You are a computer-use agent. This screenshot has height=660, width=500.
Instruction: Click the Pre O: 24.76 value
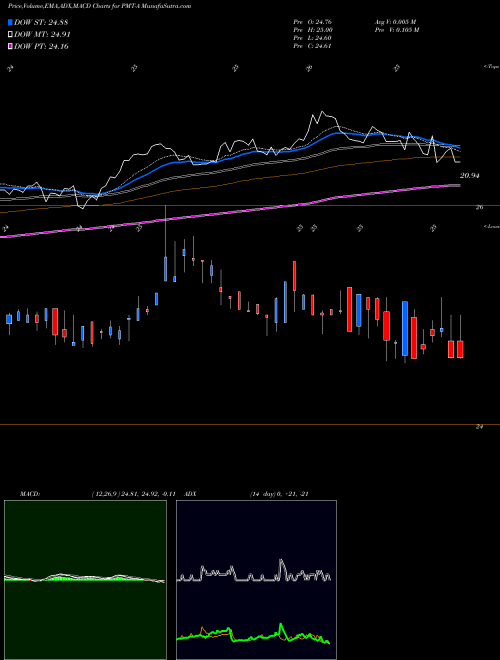pos(313,22)
